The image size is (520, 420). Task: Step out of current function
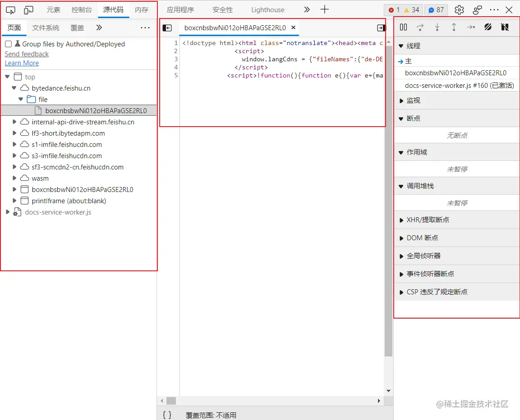[x=454, y=27]
